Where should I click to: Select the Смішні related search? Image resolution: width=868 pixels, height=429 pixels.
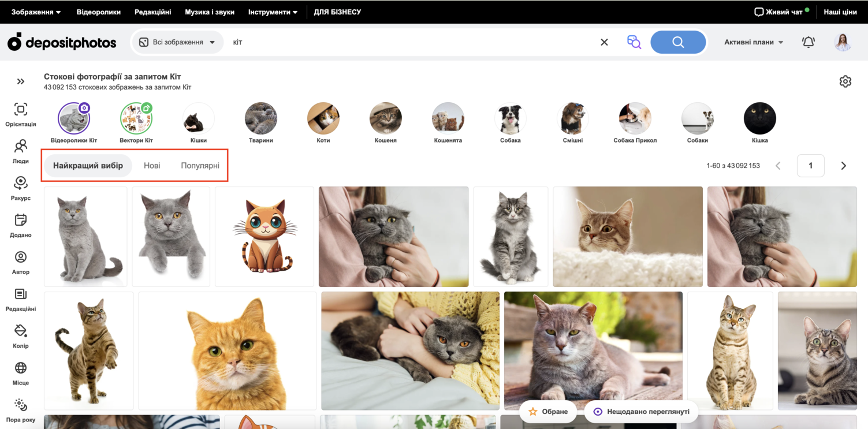(x=573, y=122)
